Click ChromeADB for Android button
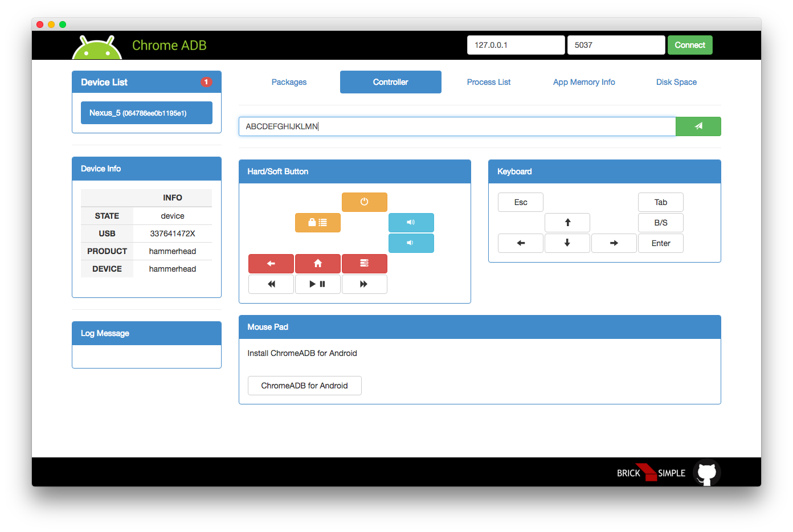 [305, 386]
